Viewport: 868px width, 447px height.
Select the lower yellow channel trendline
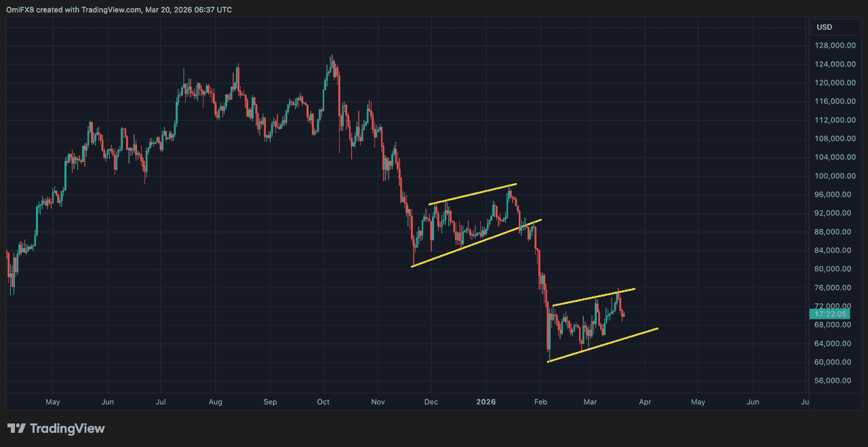[475, 243]
